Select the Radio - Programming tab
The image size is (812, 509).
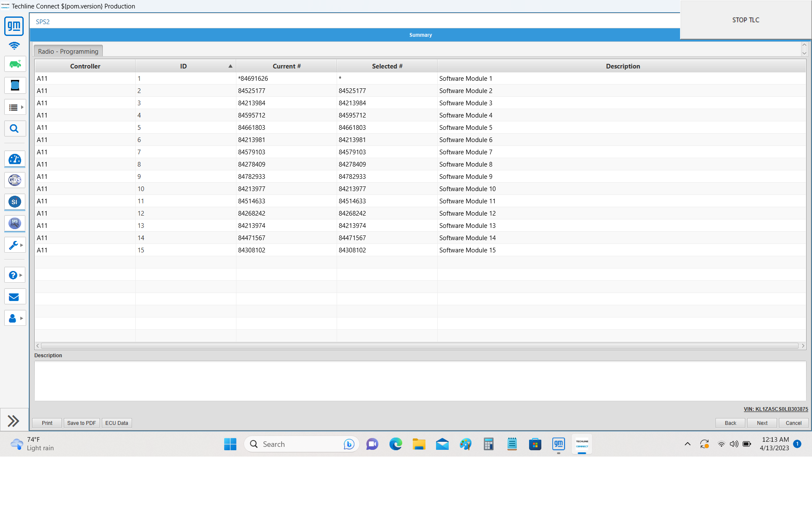pos(68,51)
